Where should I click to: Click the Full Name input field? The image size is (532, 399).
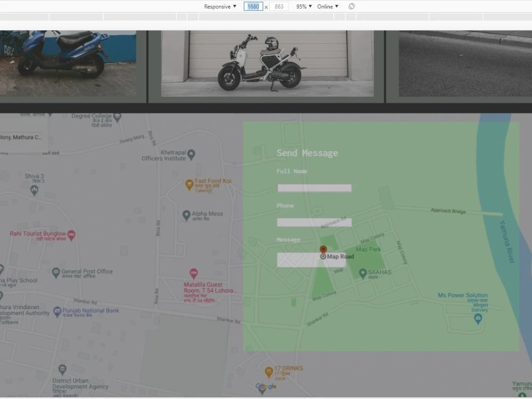coord(314,188)
